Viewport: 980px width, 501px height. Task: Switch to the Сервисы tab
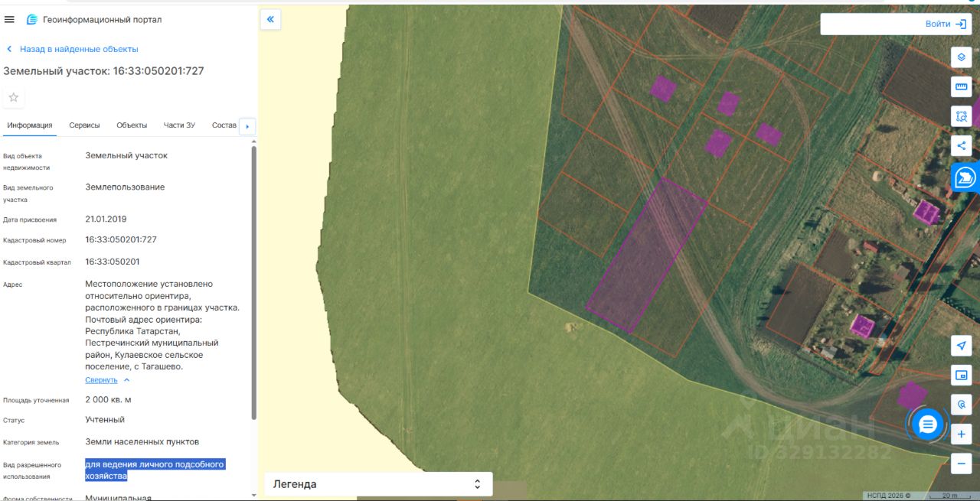tap(84, 125)
